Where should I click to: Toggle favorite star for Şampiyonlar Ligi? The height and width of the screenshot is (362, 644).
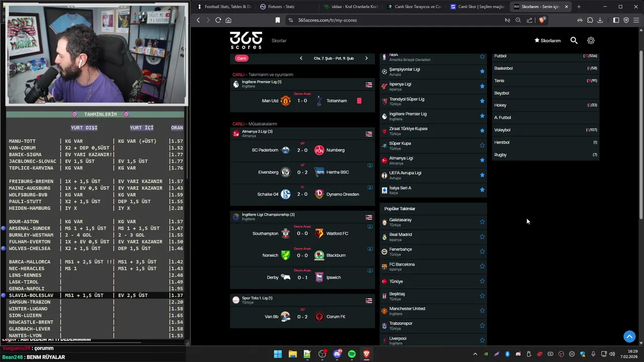[x=482, y=71]
